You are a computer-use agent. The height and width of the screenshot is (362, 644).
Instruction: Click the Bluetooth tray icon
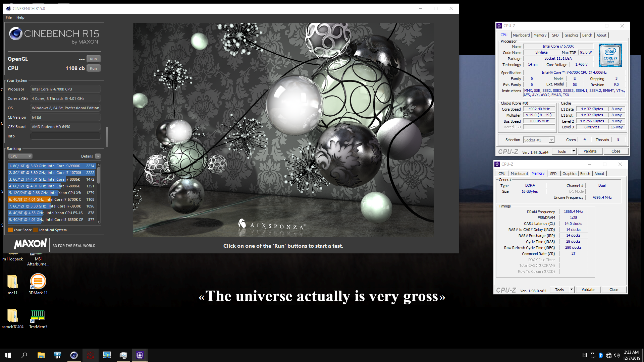(x=600, y=355)
